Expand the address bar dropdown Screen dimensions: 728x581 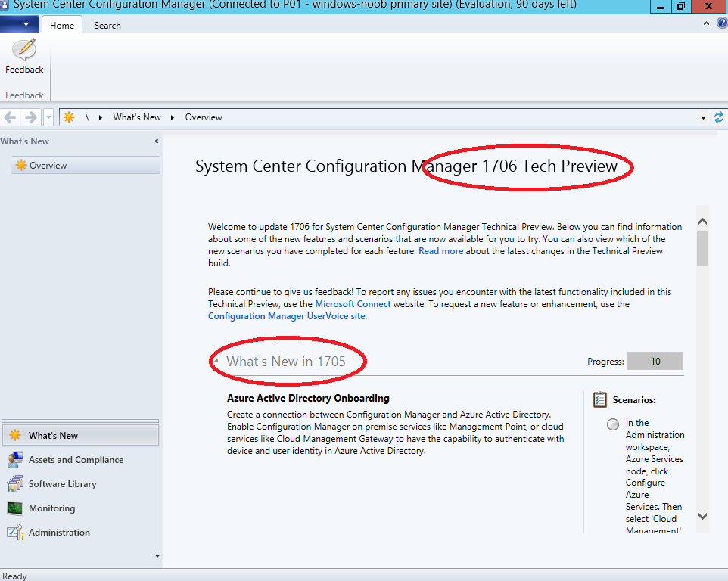(x=703, y=118)
